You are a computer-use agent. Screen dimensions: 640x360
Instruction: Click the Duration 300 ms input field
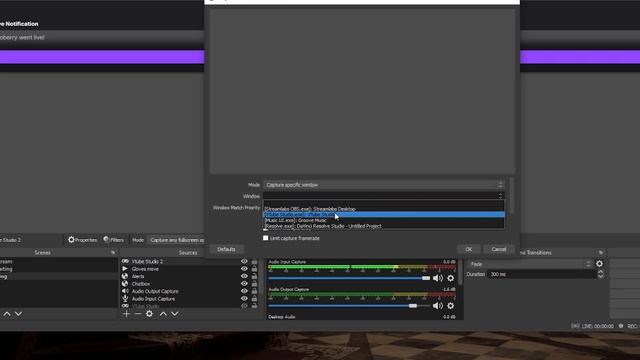(x=542, y=274)
